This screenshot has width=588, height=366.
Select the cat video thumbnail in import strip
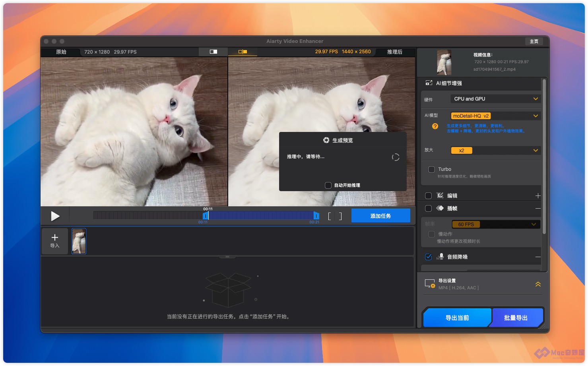click(x=79, y=241)
